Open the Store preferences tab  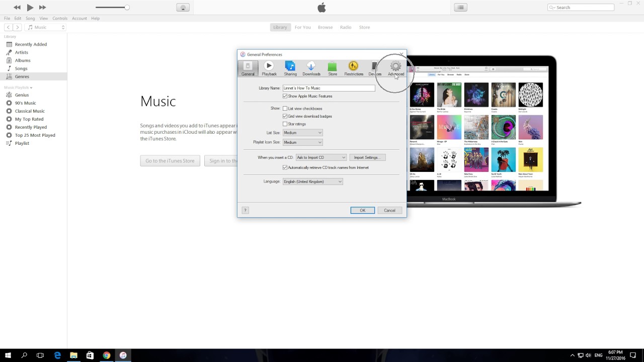coord(333,68)
